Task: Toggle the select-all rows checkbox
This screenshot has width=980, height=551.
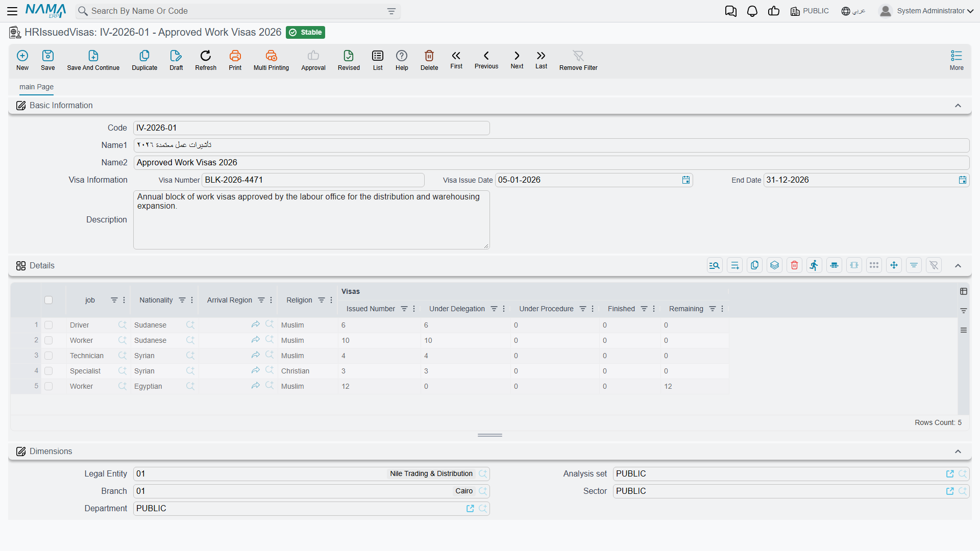Action: tap(48, 300)
